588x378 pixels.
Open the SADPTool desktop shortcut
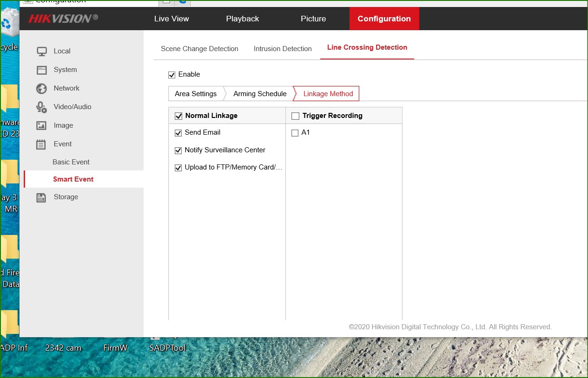point(167,347)
